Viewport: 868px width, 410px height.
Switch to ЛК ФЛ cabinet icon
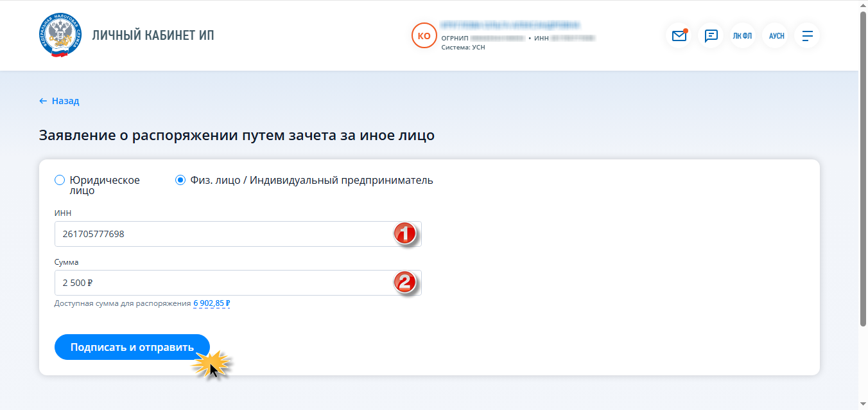[x=742, y=36]
